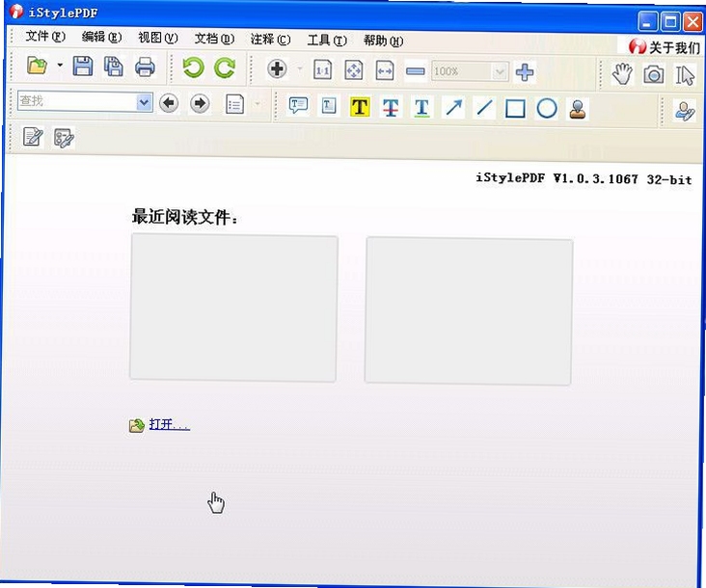Open the 视图(V) menu
Image resolution: width=706 pixels, height=588 pixels.
coord(158,38)
